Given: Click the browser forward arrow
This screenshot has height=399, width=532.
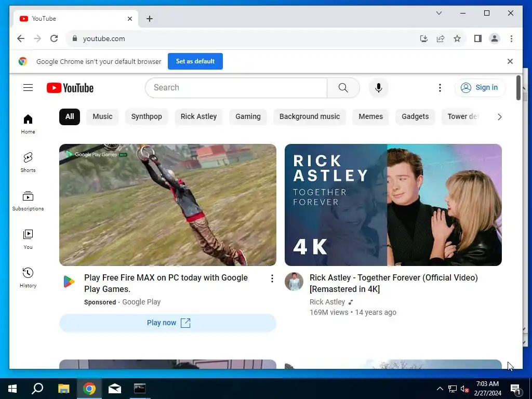Looking at the screenshot, I should [x=37, y=38].
